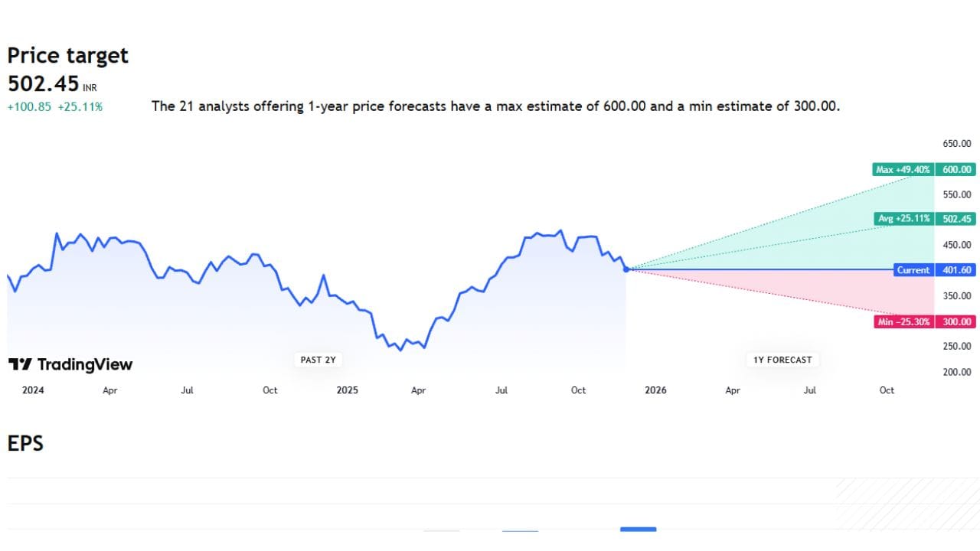Click the +100.85 +25.11% change text
This screenshot has height=551, width=980.
coord(54,107)
